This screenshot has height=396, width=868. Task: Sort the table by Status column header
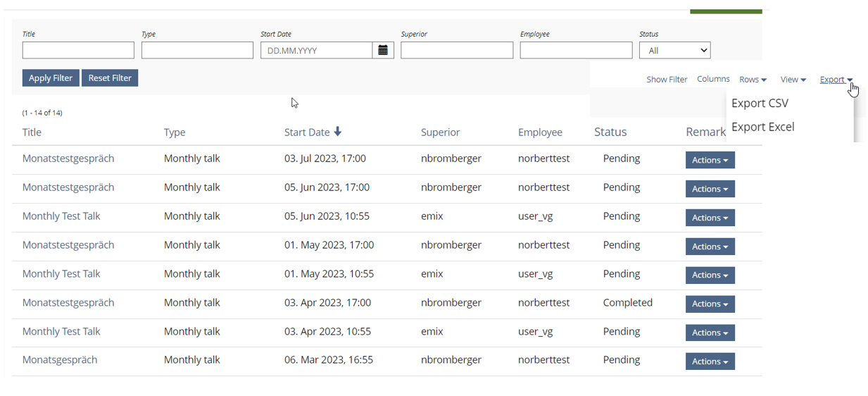point(610,132)
